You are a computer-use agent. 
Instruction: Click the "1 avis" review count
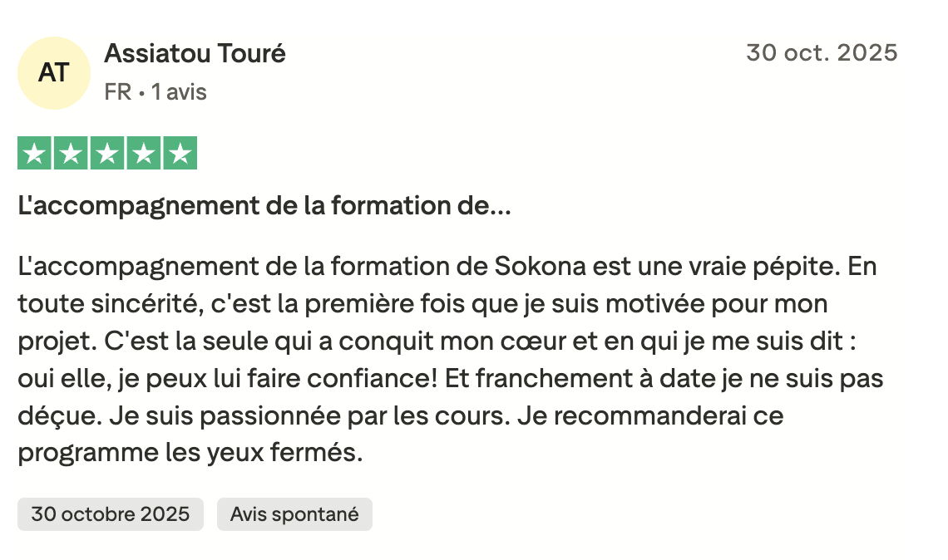[178, 92]
